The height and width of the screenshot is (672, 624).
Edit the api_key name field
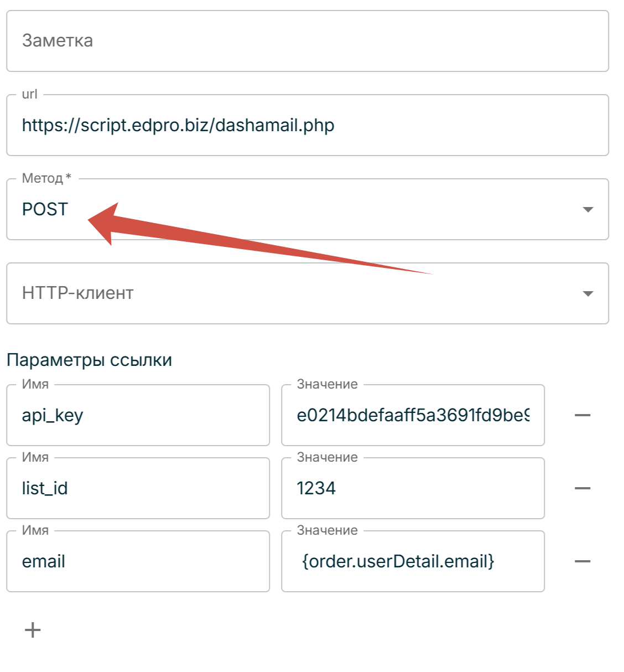pyautogui.click(x=138, y=415)
